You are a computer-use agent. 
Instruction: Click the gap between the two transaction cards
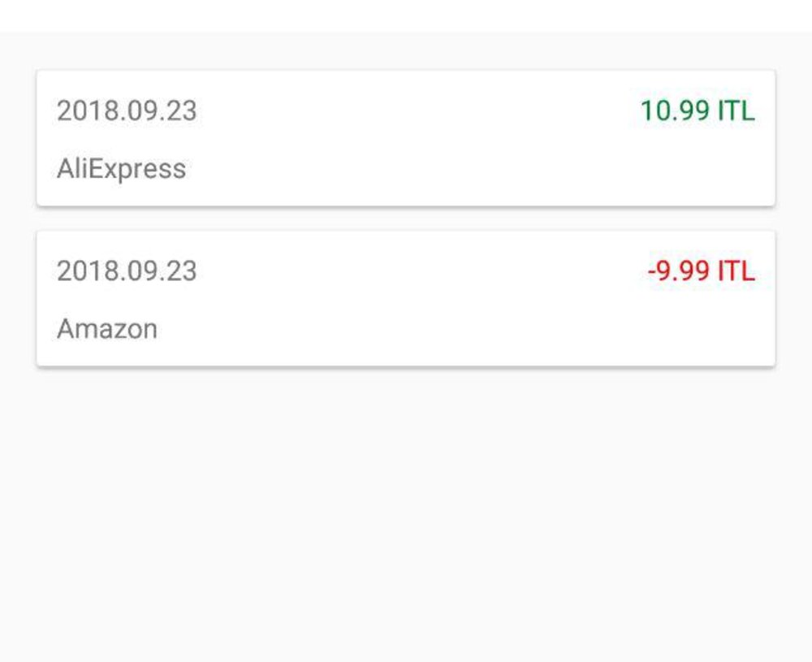tap(406, 219)
